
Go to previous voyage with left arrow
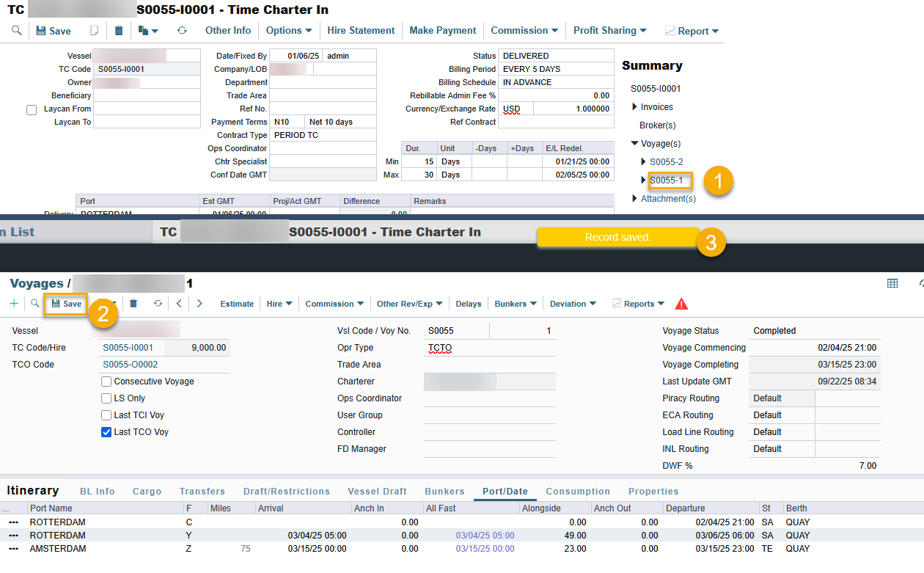pyautogui.click(x=179, y=303)
